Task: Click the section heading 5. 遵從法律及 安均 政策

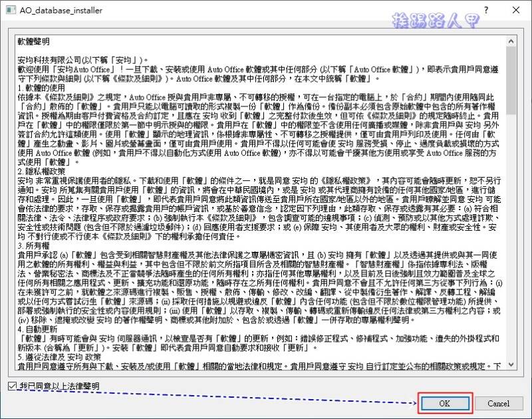Action: tap(59, 357)
